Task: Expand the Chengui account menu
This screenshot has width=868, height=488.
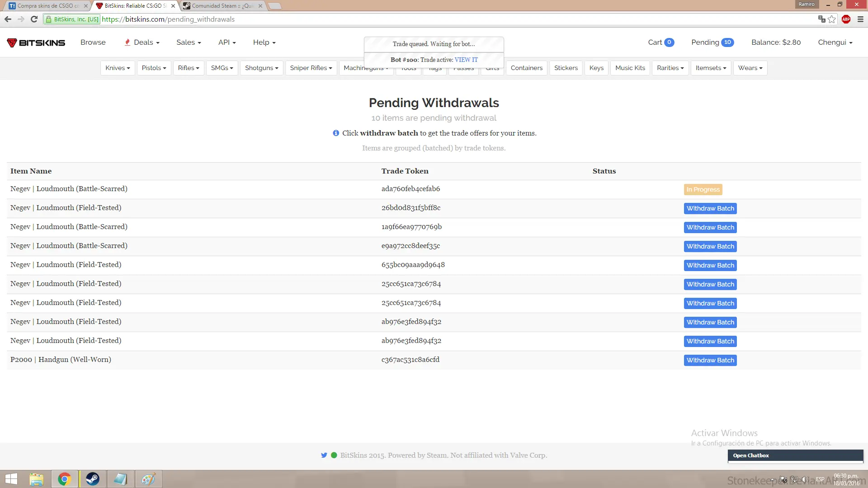Action: [835, 42]
